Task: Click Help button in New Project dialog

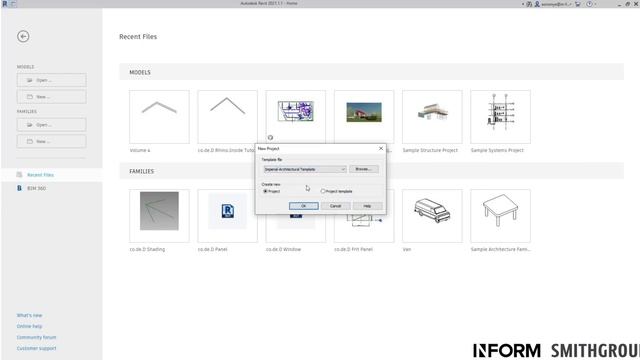Action: tap(367, 206)
